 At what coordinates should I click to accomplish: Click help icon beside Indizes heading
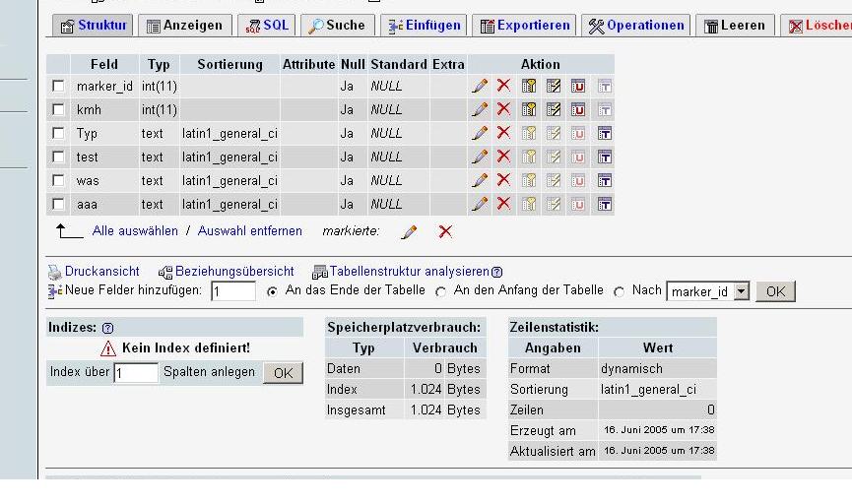(x=107, y=328)
